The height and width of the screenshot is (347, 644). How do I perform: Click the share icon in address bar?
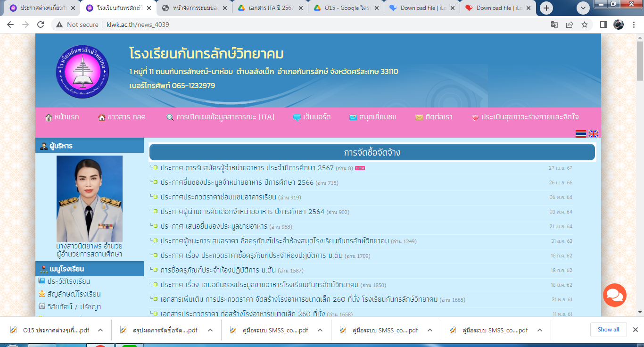570,25
